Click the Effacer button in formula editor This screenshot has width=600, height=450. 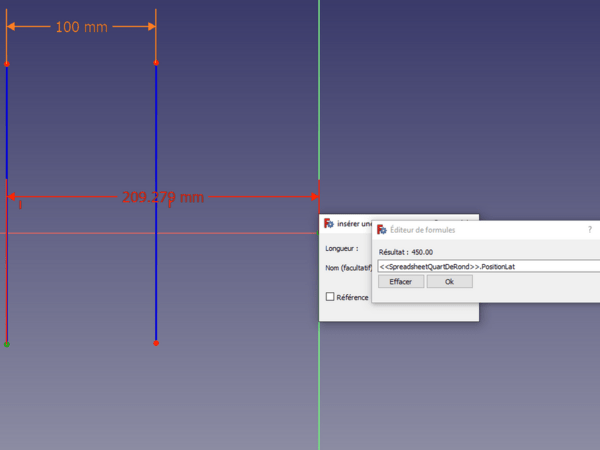pyautogui.click(x=400, y=282)
